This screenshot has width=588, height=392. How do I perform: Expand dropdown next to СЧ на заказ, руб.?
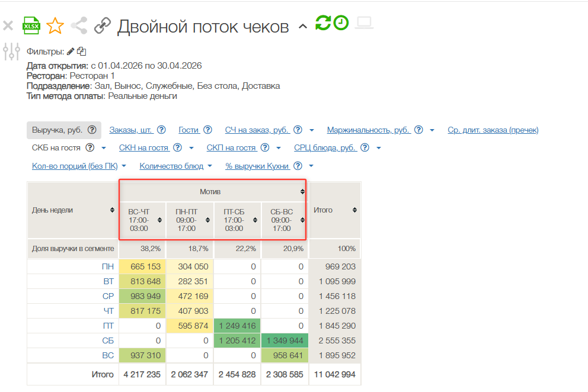point(312,130)
